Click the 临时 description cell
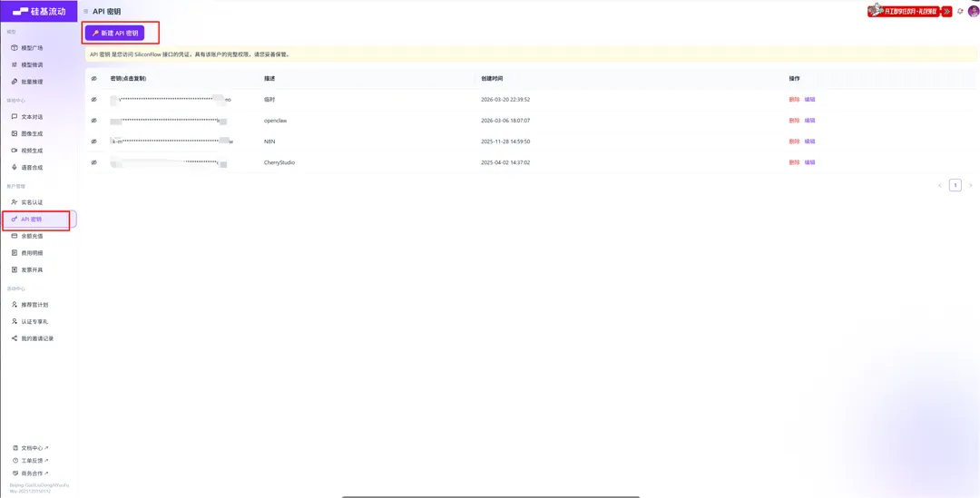 tap(269, 100)
